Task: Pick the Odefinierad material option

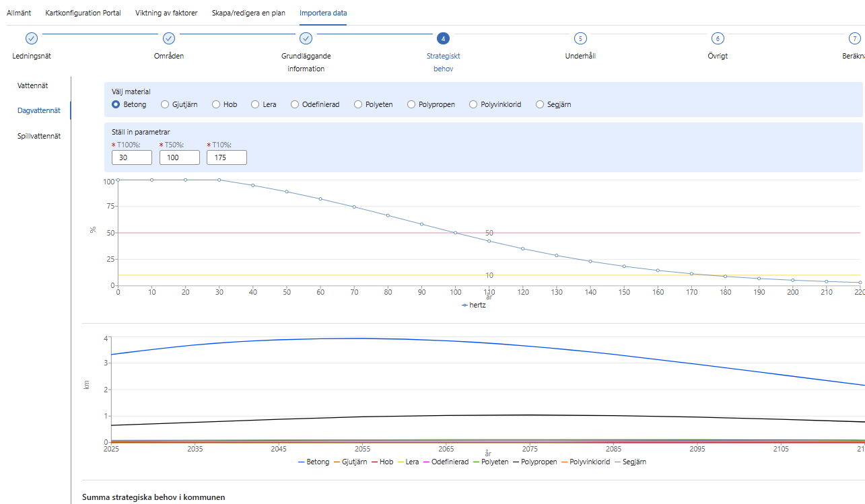Action: click(295, 104)
